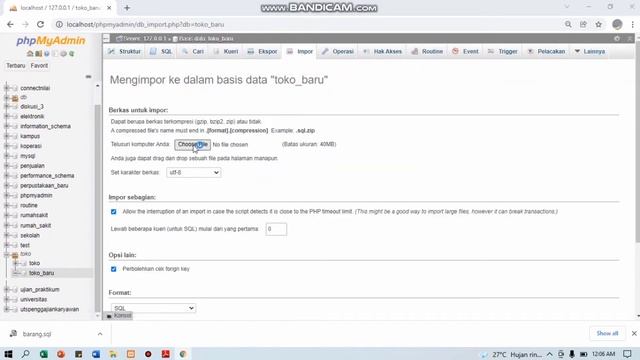Open the Format SQL dropdown
640x360 pixels.
tap(153, 308)
